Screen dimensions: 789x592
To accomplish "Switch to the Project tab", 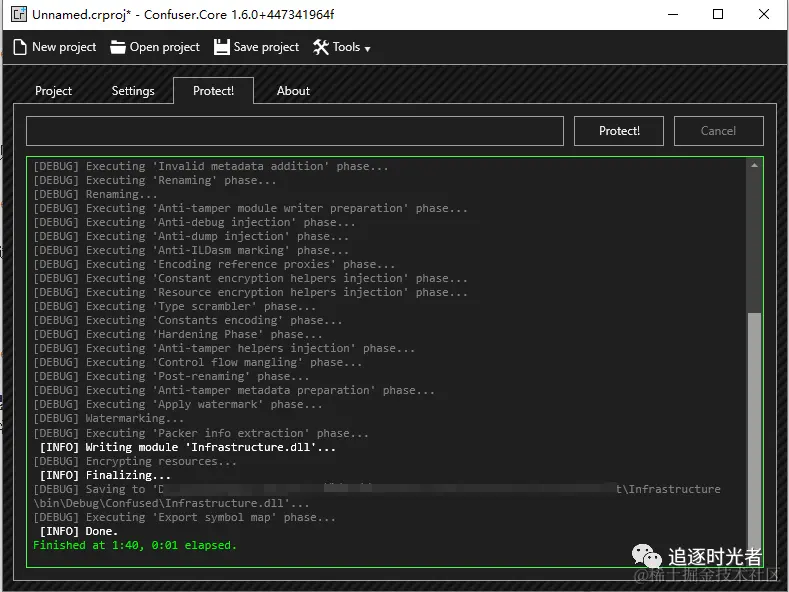I will 53,91.
